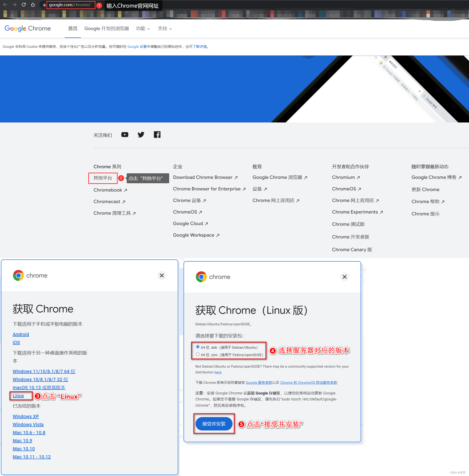Click the Windows Vista link
The height and width of the screenshot is (476, 469).
coord(28,424)
